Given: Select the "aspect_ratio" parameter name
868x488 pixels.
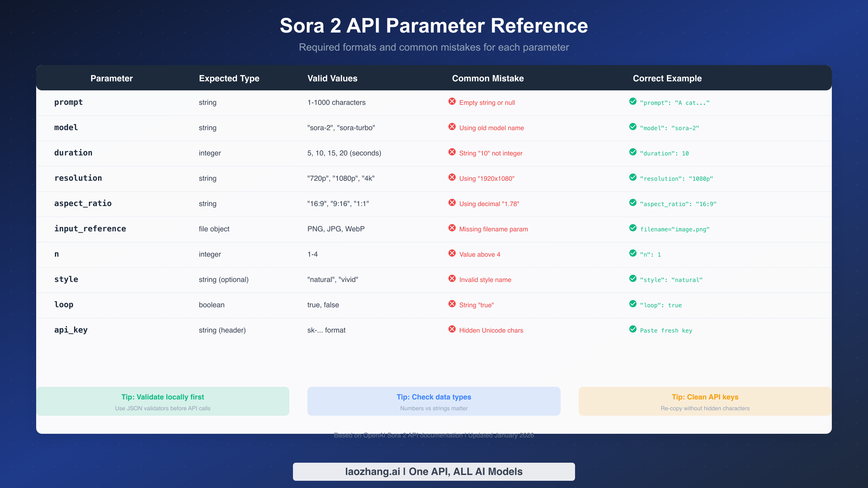Looking at the screenshot, I should tap(83, 203).
